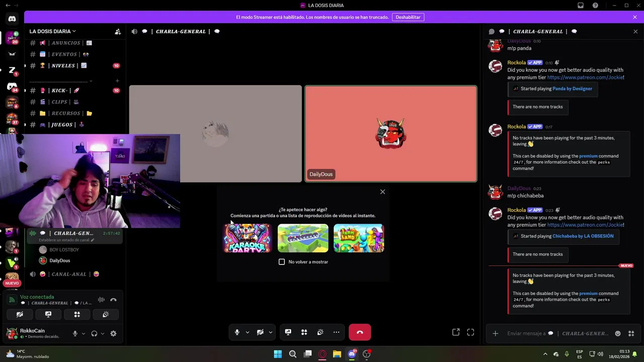The height and width of the screenshot is (362, 644).
Task: Join the CANAL-ANAL voice channel
Action: (74, 274)
